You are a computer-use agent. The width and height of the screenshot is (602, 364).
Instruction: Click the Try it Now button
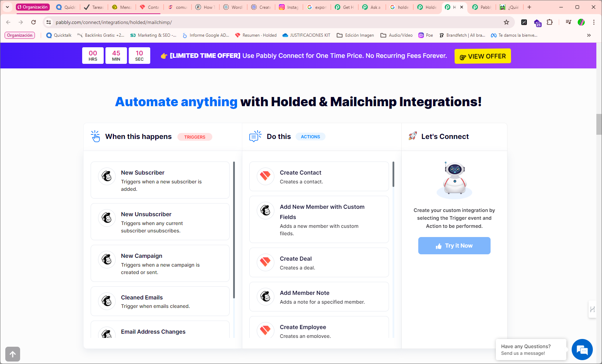click(454, 245)
